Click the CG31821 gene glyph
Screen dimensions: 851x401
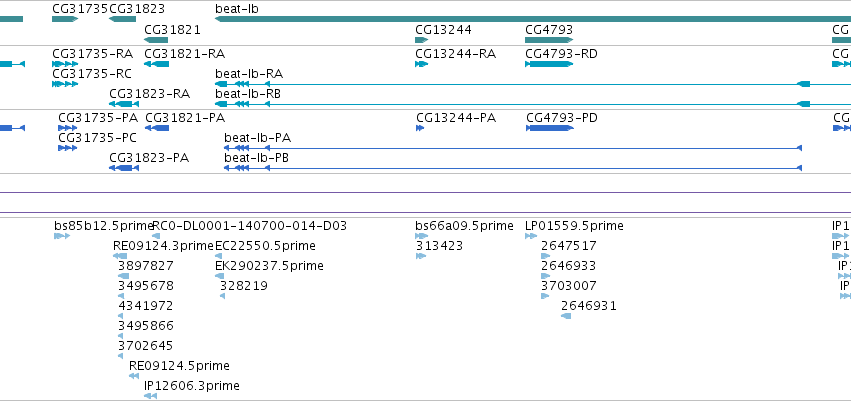point(156,40)
